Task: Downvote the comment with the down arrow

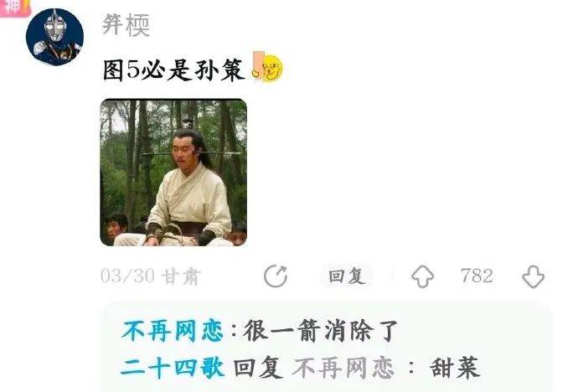Action: point(533,276)
